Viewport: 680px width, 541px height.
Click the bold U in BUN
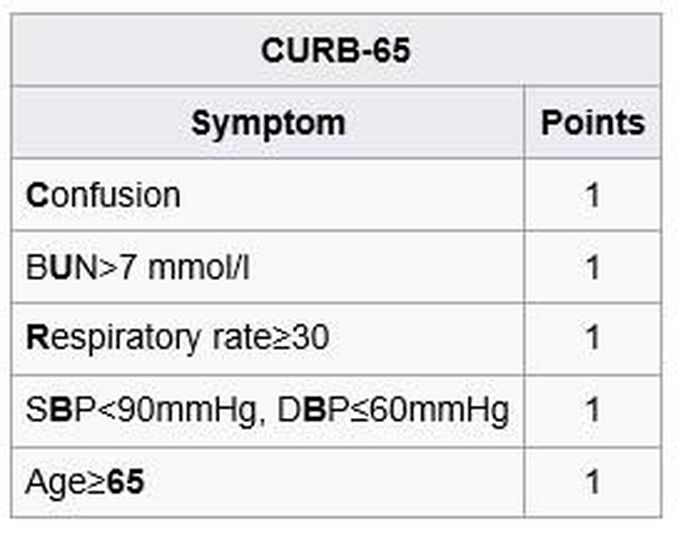point(59,267)
